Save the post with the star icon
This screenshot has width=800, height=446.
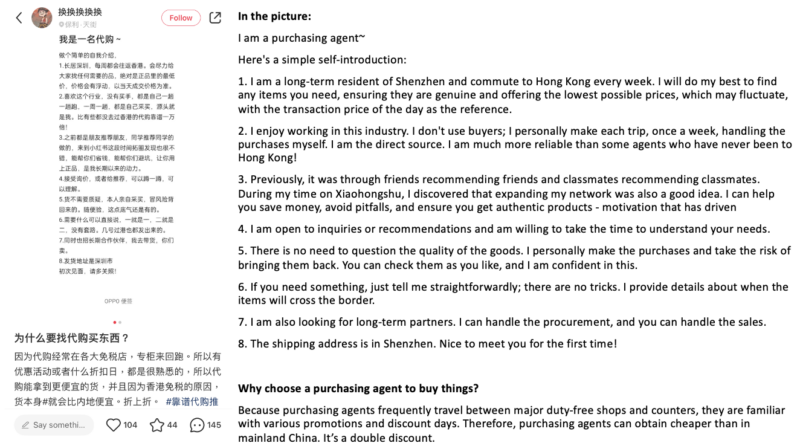pyautogui.click(x=157, y=425)
